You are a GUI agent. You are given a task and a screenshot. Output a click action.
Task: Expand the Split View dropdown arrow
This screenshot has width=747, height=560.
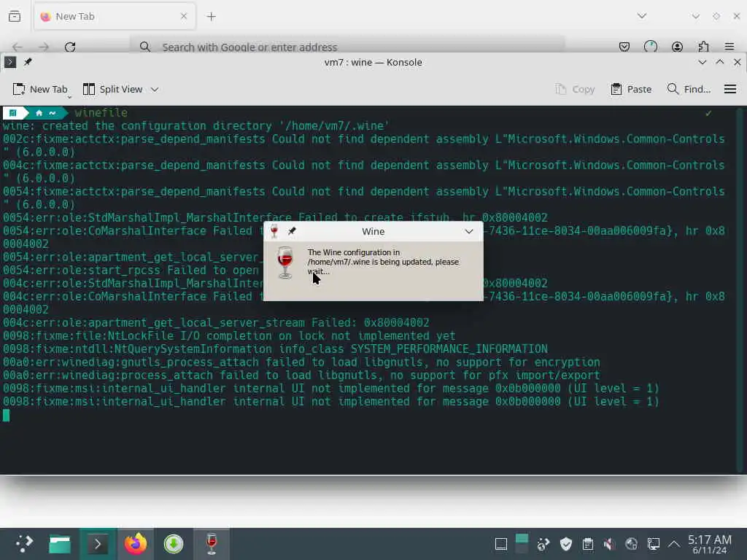[155, 90]
